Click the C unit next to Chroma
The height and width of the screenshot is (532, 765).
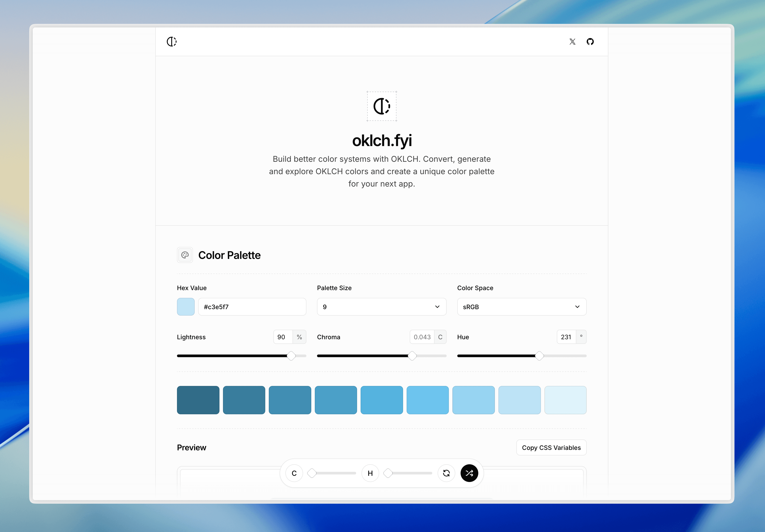coord(440,337)
